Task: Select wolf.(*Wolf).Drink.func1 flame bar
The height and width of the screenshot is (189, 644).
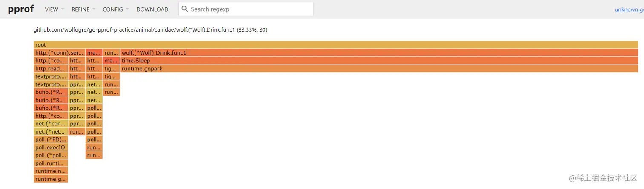Action: [379, 53]
